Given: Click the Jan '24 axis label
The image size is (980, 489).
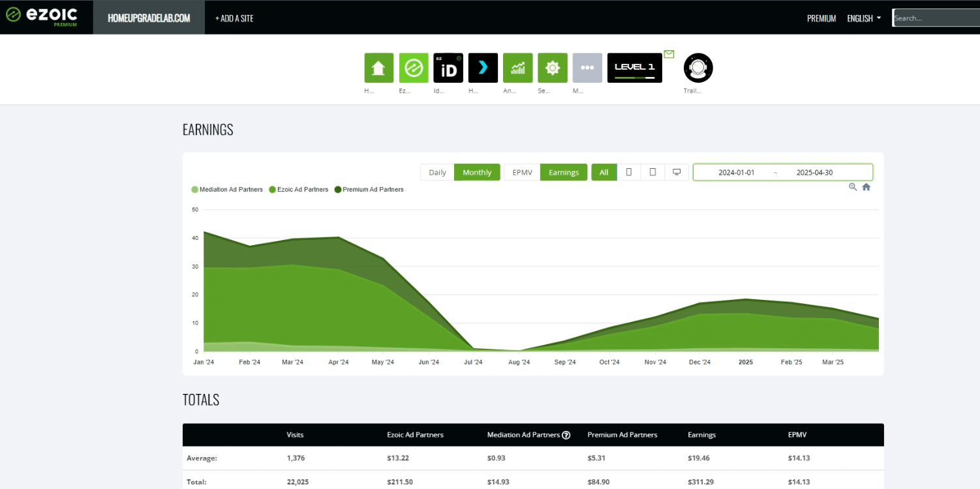Looking at the screenshot, I should point(204,362).
